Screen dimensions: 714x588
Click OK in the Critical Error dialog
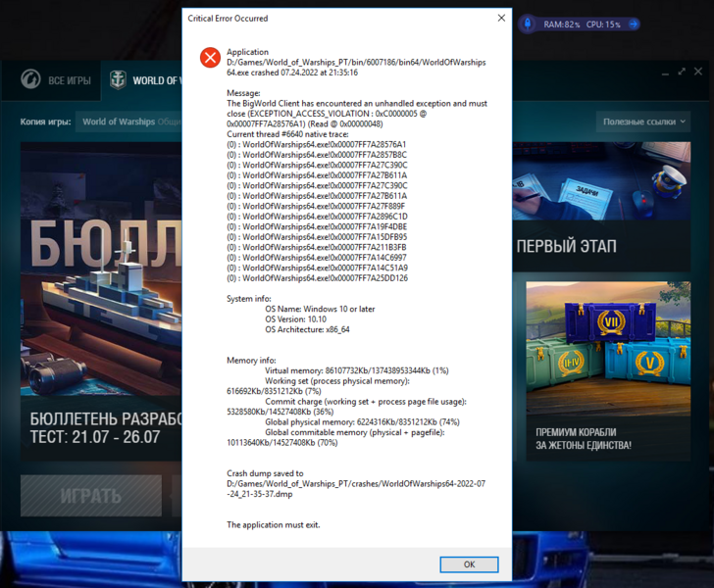tap(469, 564)
